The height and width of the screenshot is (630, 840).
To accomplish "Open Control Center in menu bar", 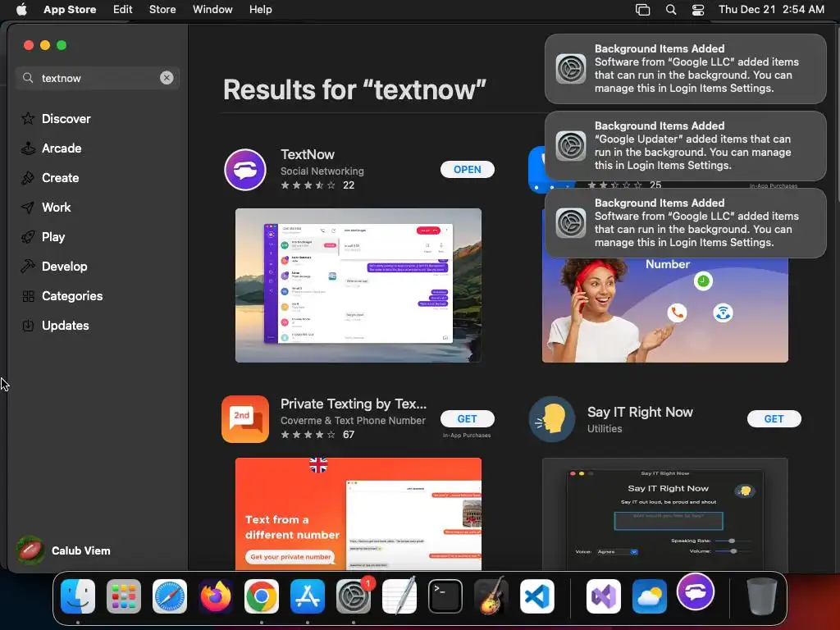I will (x=698, y=10).
